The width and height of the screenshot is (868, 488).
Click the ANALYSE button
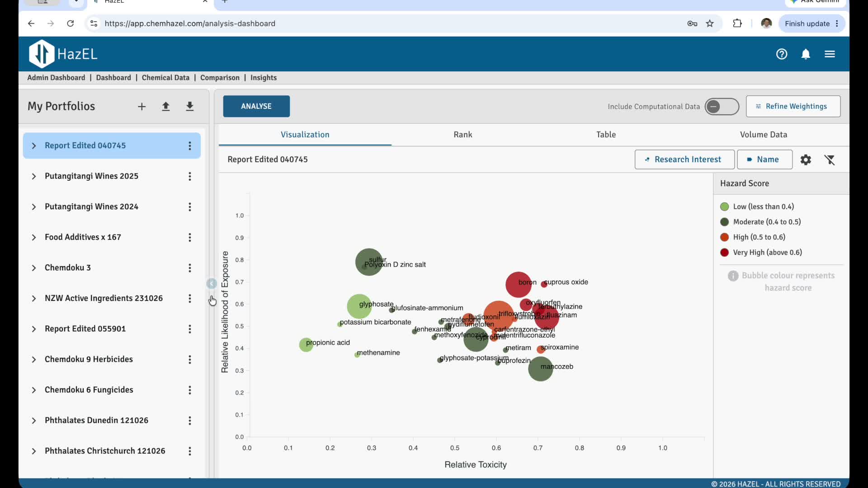click(x=256, y=106)
